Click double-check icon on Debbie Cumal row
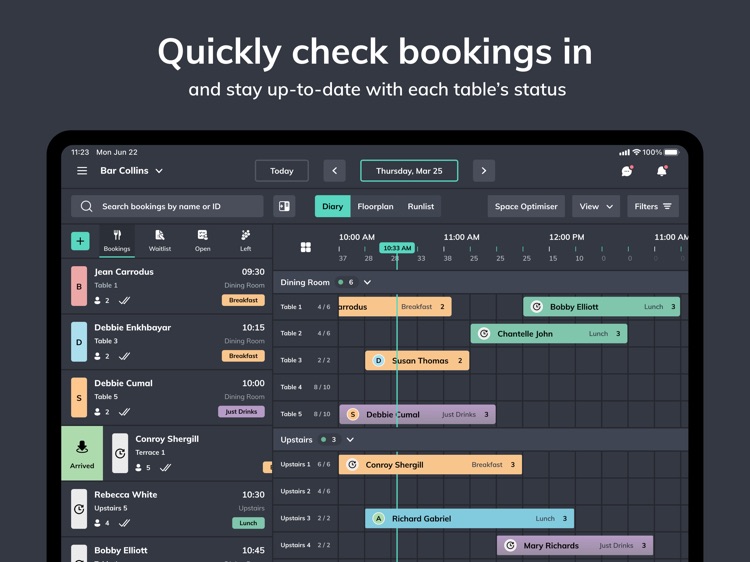Image resolution: width=750 pixels, height=562 pixels. (x=124, y=412)
